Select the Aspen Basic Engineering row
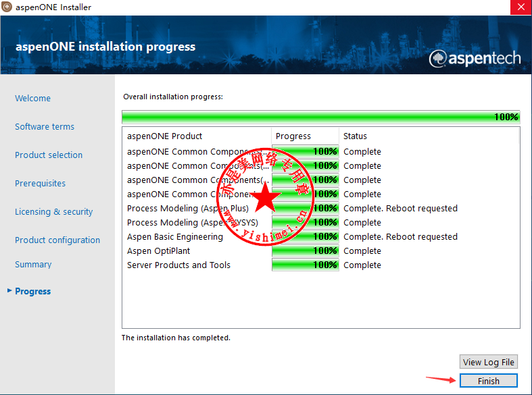 tap(320, 237)
